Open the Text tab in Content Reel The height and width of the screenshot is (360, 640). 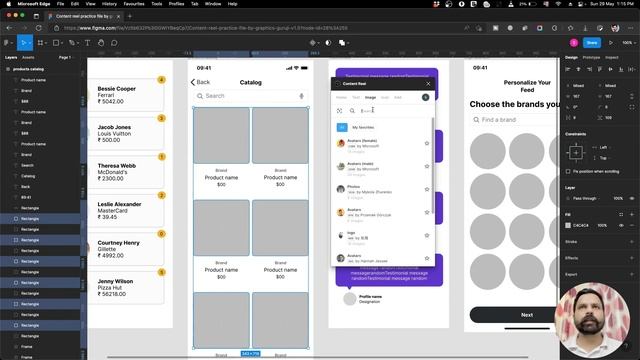(x=356, y=98)
